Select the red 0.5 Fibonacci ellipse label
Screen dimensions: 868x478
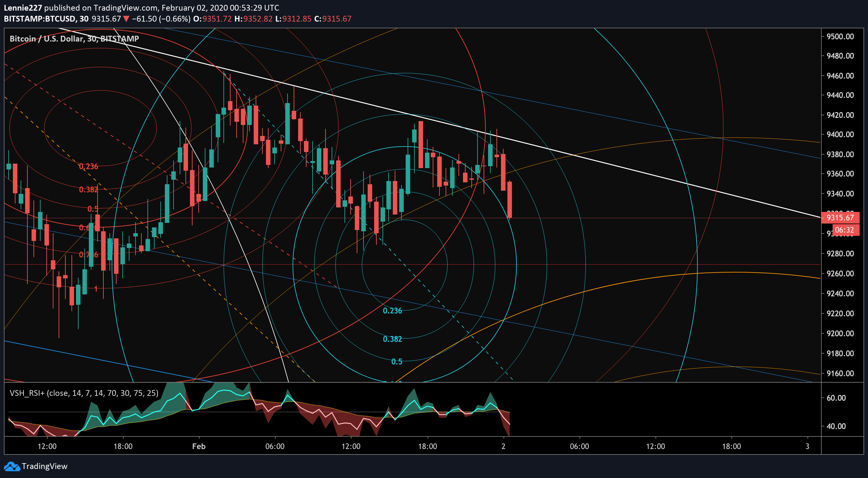(x=93, y=209)
